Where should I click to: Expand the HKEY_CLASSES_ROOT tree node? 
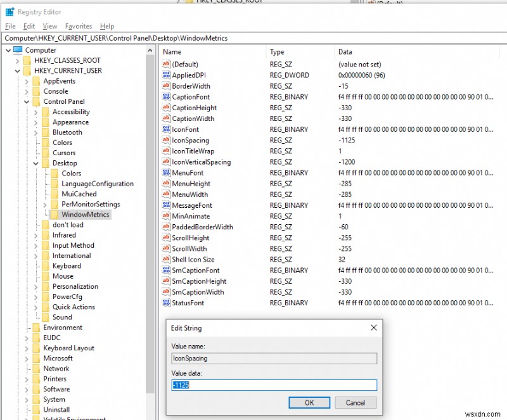click(x=19, y=60)
